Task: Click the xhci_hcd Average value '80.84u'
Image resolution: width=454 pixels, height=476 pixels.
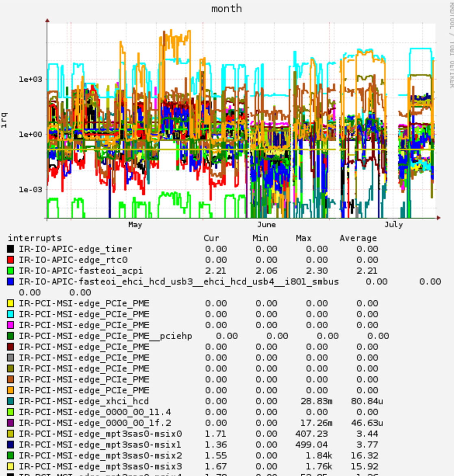Action: pyautogui.click(x=367, y=401)
